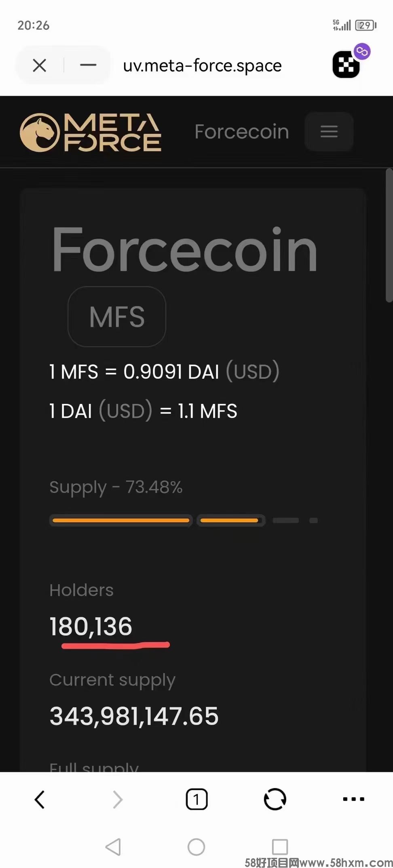Close the in-app browser with X icon

pyautogui.click(x=39, y=65)
